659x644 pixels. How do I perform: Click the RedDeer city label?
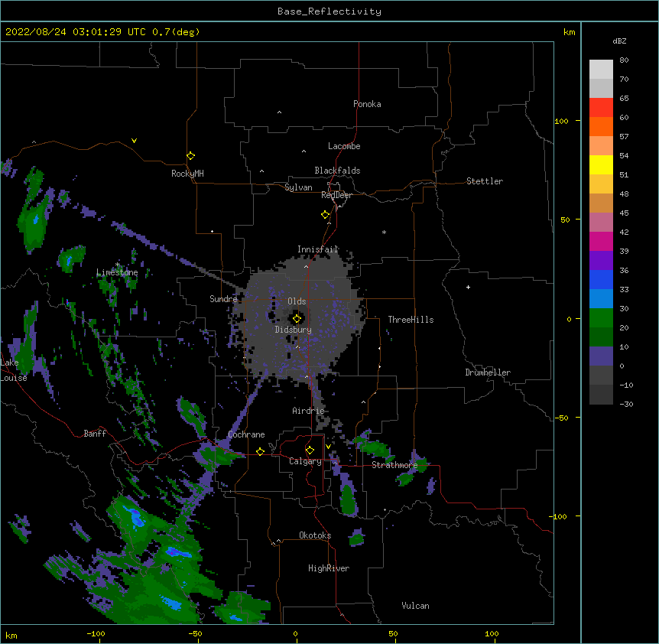click(336, 195)
